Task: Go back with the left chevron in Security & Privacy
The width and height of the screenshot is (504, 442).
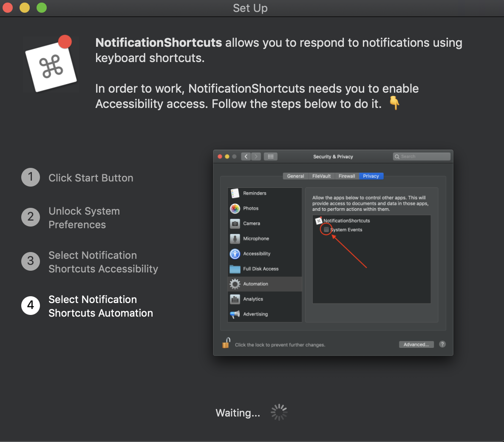Action: (246, 156)
